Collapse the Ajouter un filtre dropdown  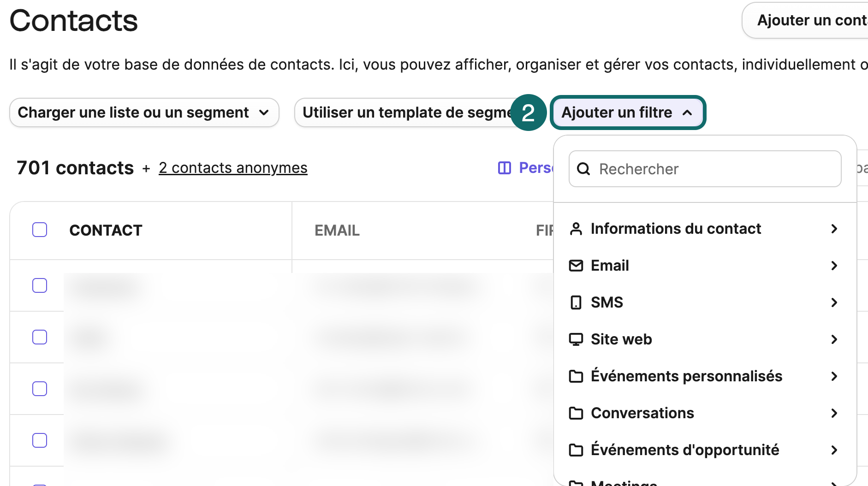(x=628, y=113)
